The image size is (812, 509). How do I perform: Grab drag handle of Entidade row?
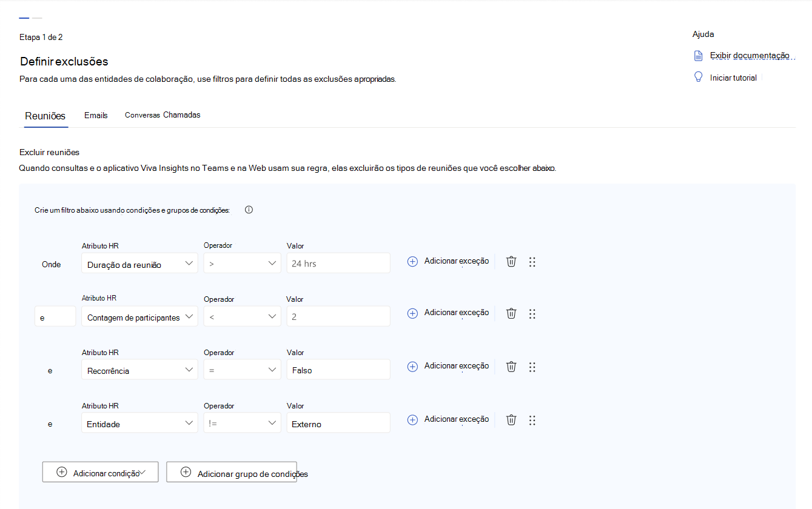[x=532, y=420]
